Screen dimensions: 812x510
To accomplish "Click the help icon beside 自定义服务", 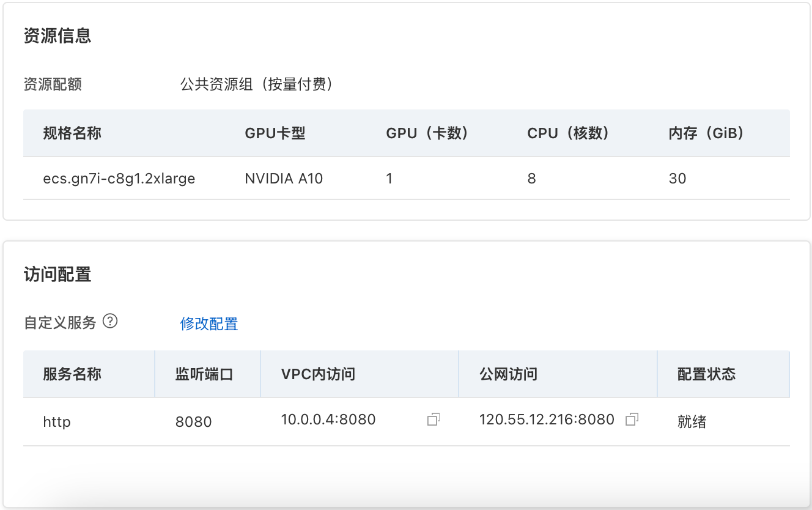I will (x=110, y=321).
